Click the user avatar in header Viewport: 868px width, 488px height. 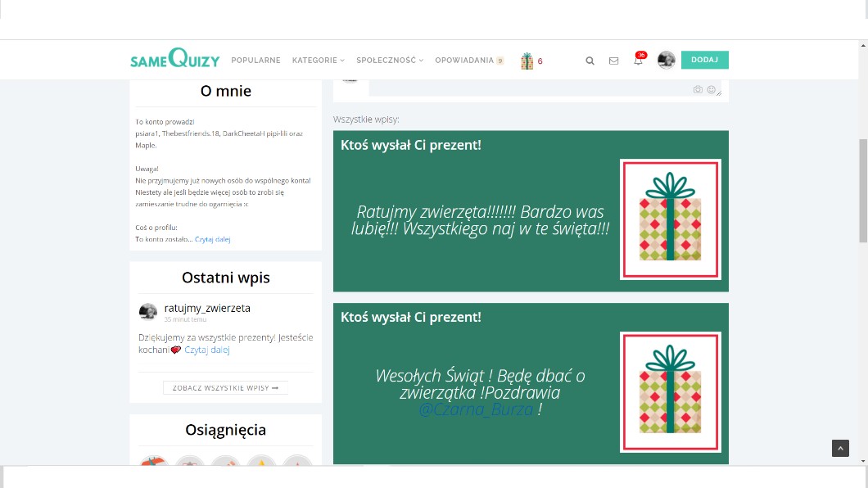tap(666, 60)
